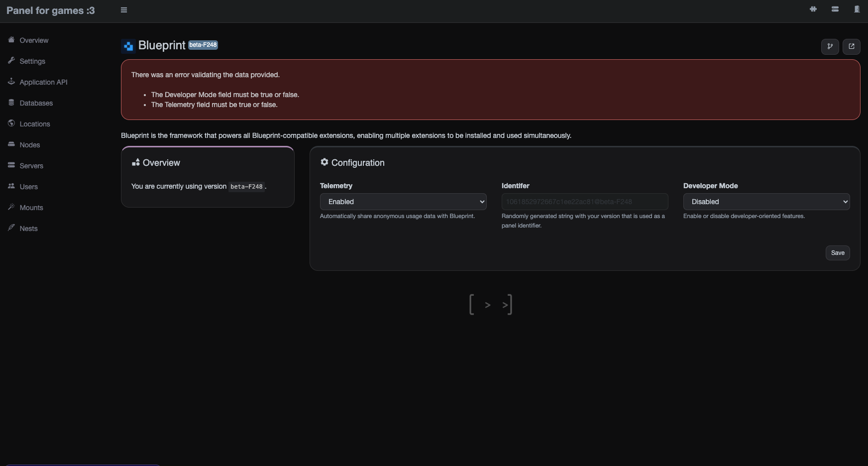Click the Locations globe icon

coord(11,123)
